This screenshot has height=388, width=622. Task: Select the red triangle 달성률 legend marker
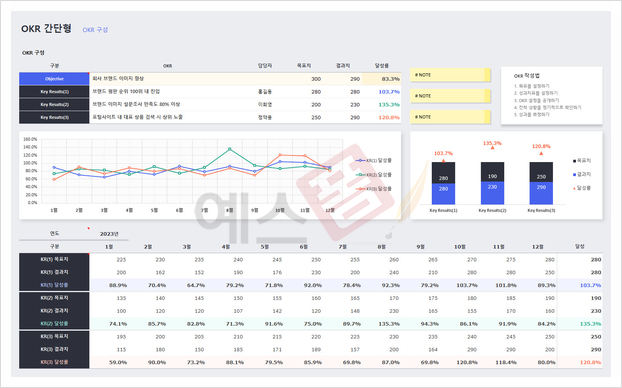coord(574,188)
